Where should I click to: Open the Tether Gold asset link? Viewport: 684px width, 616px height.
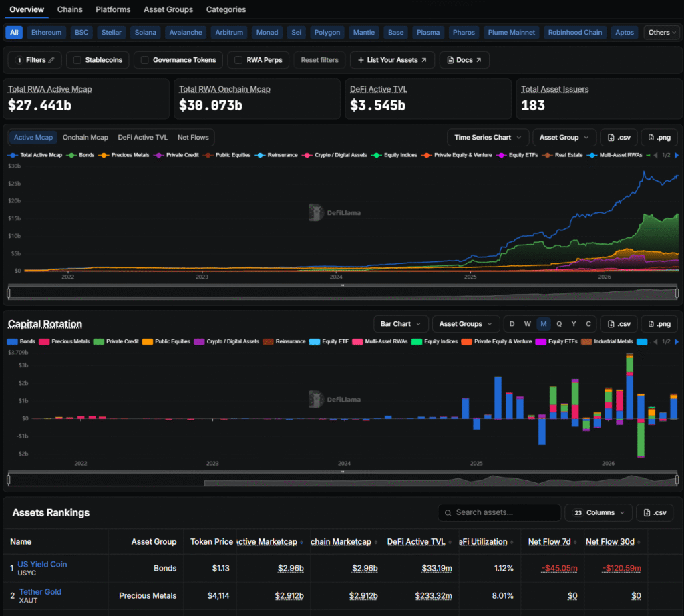40,592
